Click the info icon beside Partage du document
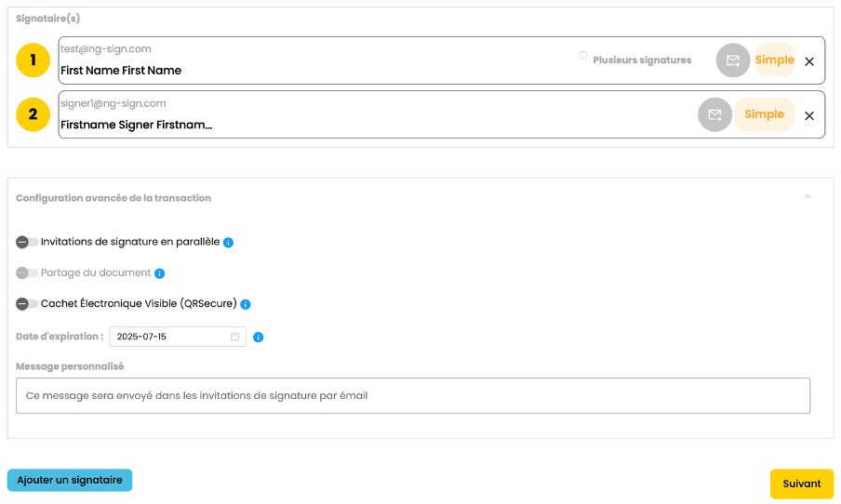This screenshot has width=841, height=504. pyautogui.click(x=159, y=273)
